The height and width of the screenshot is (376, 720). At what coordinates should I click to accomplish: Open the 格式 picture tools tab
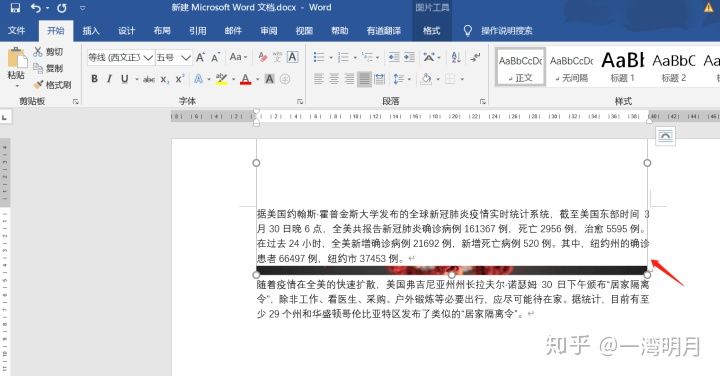point(431,31)
